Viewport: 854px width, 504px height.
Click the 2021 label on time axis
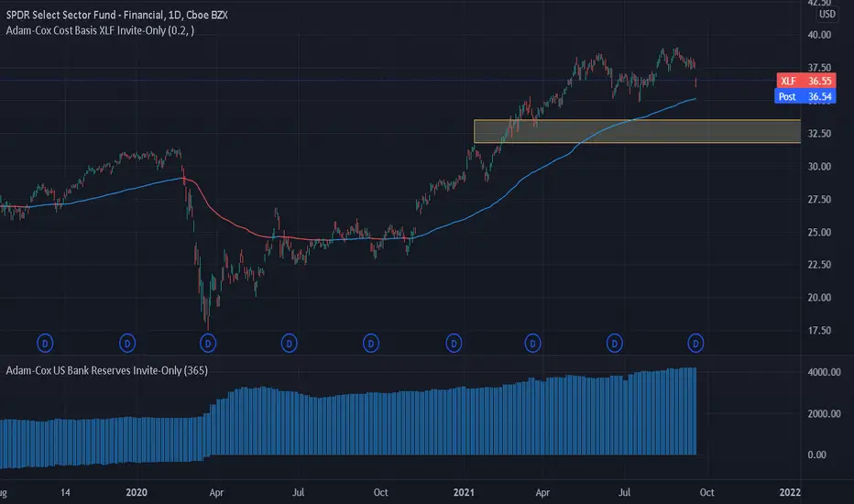(x=464, y=492)
